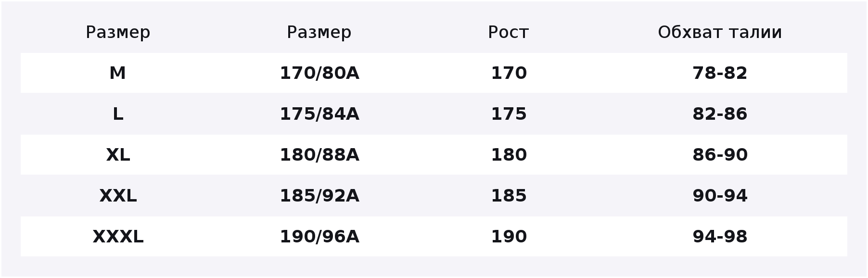Click waist value 94-98
868x278 pixels.
pyautogui.click(x=720, y=237)
